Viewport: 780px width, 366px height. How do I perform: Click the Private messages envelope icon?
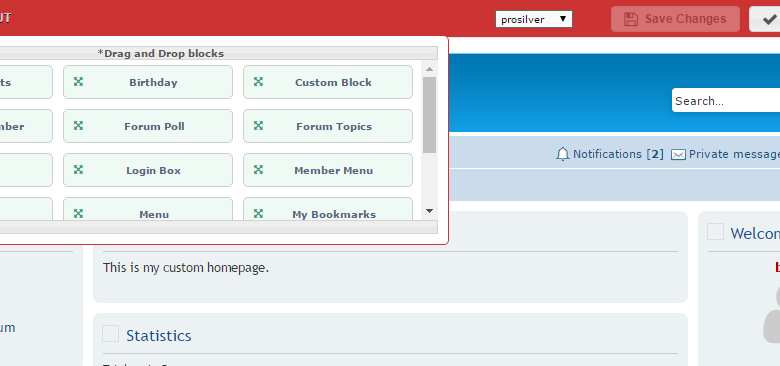point(678,155)
